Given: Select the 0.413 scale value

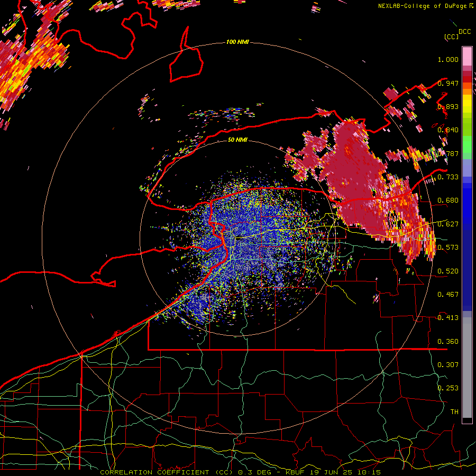Looking at the screenshot, I should (x=448, y=318).
